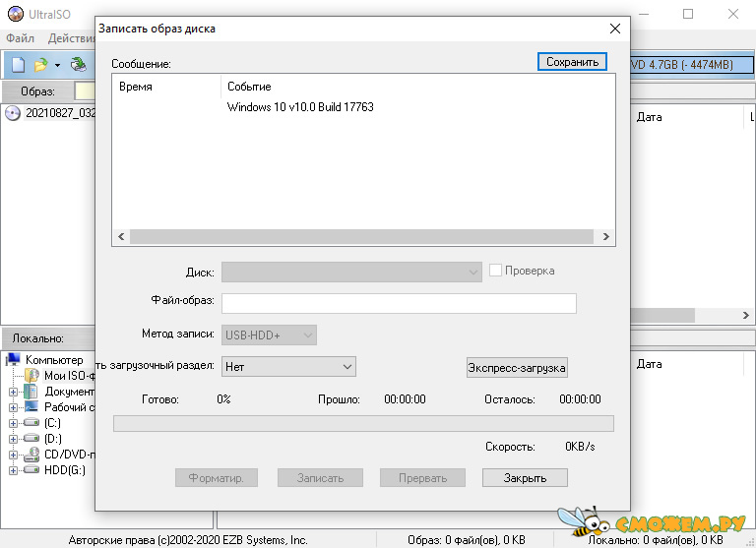
Task: Click the Компьютер icon in local tree
Action: [x=14, y=359]
